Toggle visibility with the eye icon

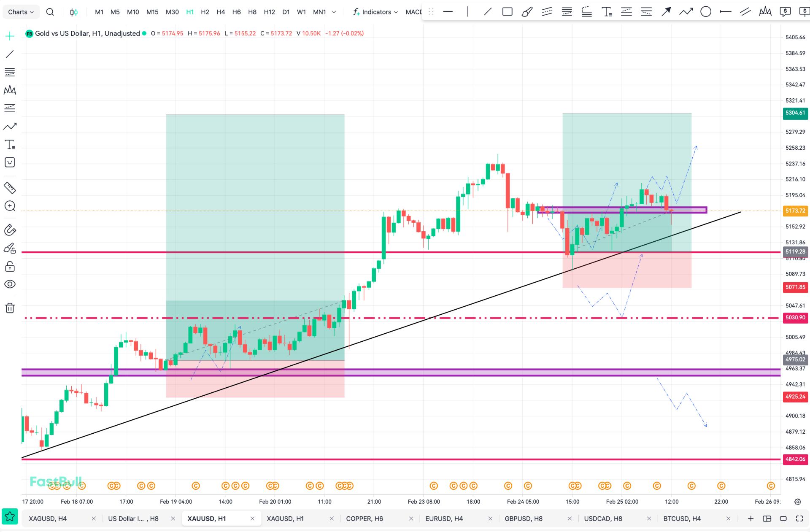[10, 284]
